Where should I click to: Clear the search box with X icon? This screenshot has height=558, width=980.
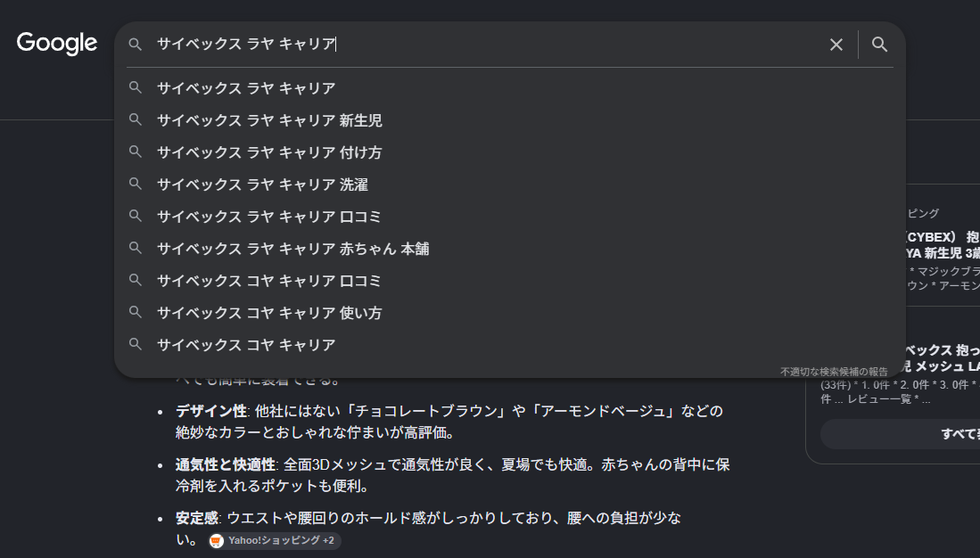point(836,45)
